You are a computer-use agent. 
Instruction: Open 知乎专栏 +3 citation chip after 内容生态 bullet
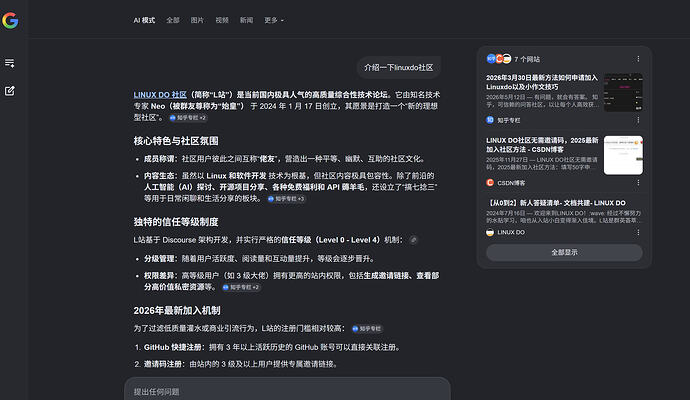coord(286,198)
